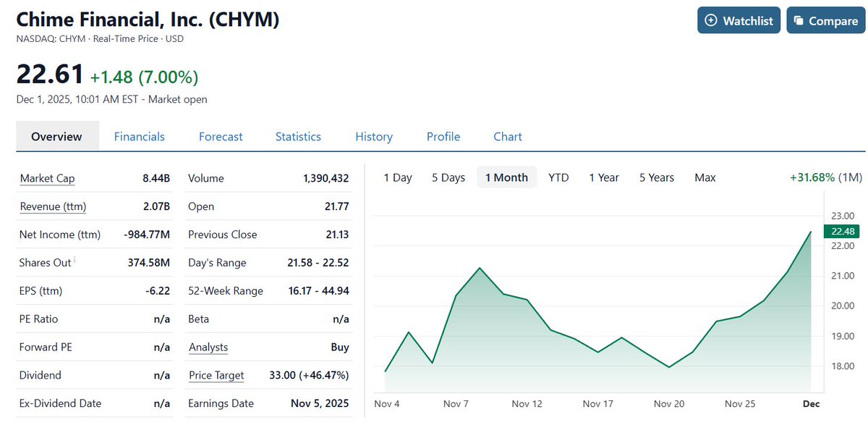Click the 16.17 - 44.94 52-week range value
The width and height of the screenshot is (868, 425).
[318, 291]
